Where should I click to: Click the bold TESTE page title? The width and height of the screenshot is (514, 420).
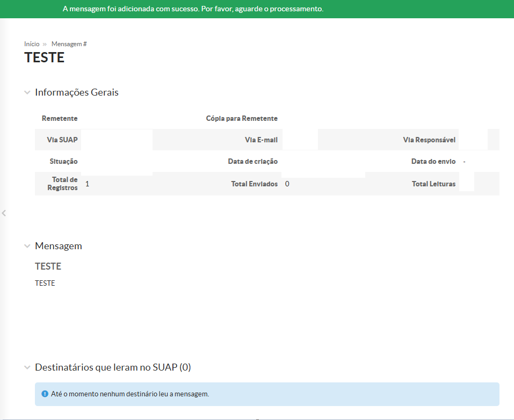point(45,58)
